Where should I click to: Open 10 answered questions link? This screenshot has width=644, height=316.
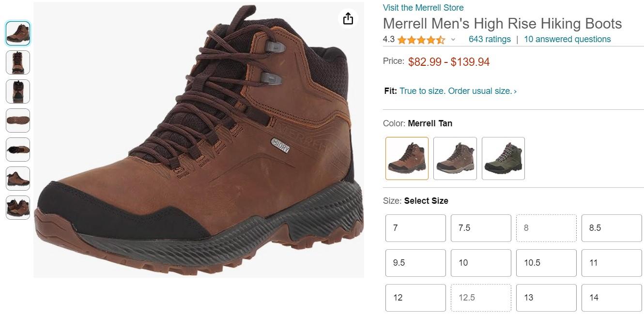(567, 39)
